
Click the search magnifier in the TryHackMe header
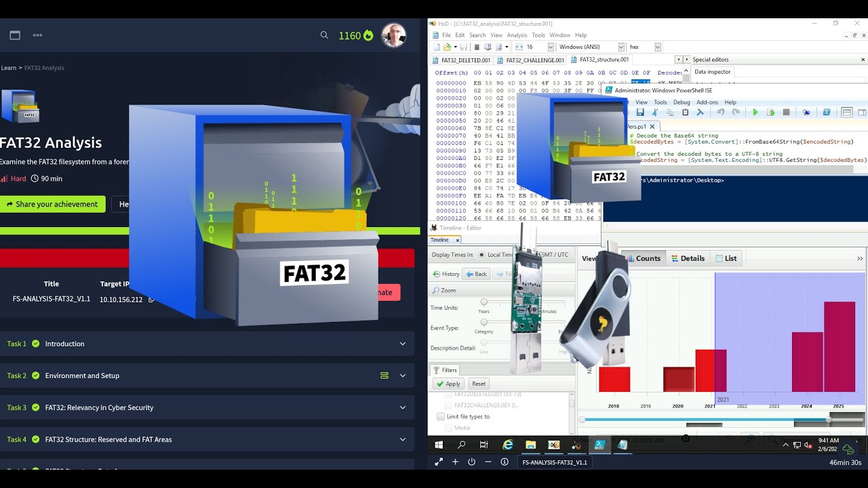click(x=324, y=35)
